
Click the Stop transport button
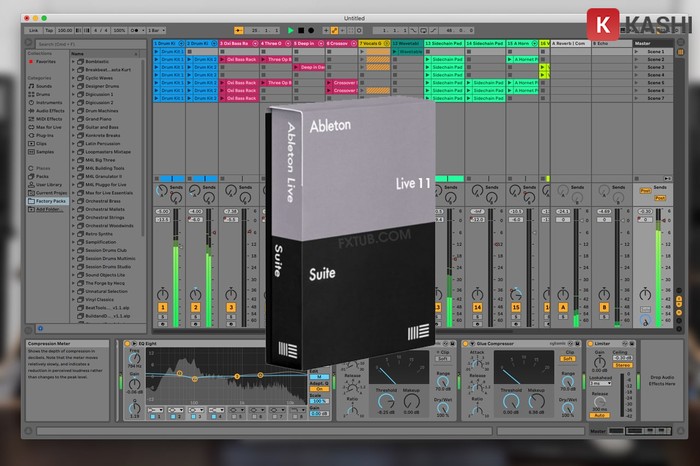coord(301,30)
